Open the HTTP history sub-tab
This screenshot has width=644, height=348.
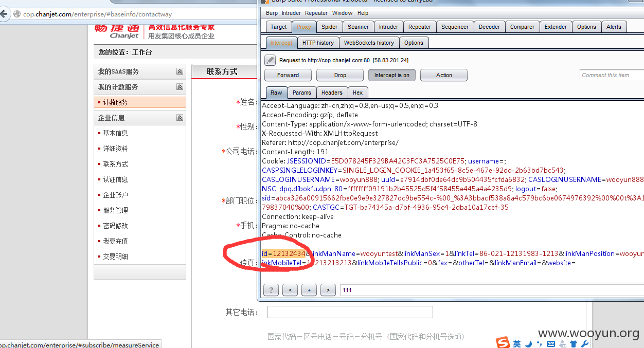318,43
